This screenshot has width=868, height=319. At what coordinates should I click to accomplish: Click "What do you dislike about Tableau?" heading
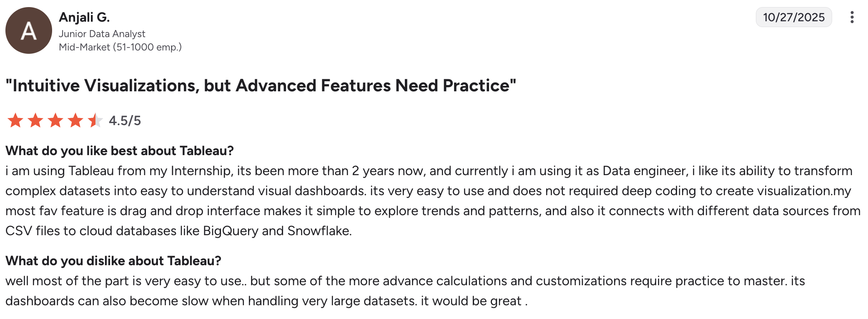point(113,261)
